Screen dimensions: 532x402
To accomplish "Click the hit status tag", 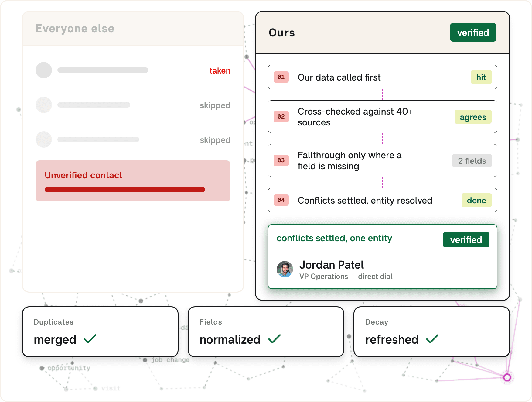I will pos(481,77).
